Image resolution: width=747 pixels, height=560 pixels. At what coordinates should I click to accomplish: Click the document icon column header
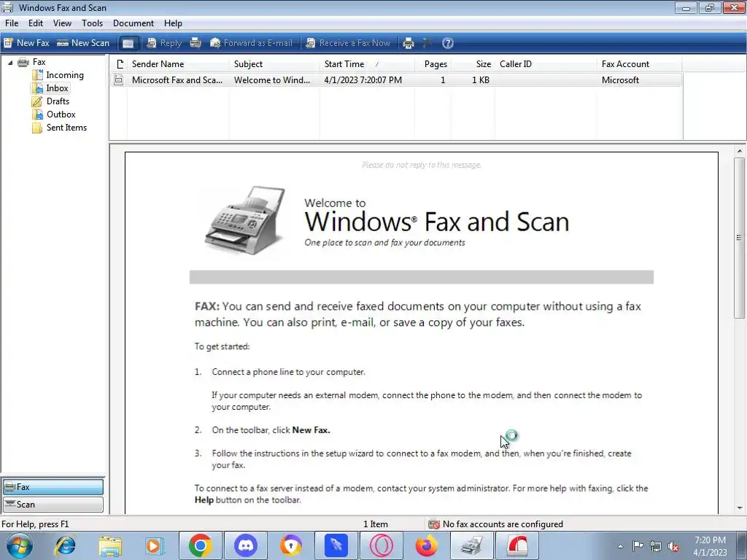tap(119, 64)
